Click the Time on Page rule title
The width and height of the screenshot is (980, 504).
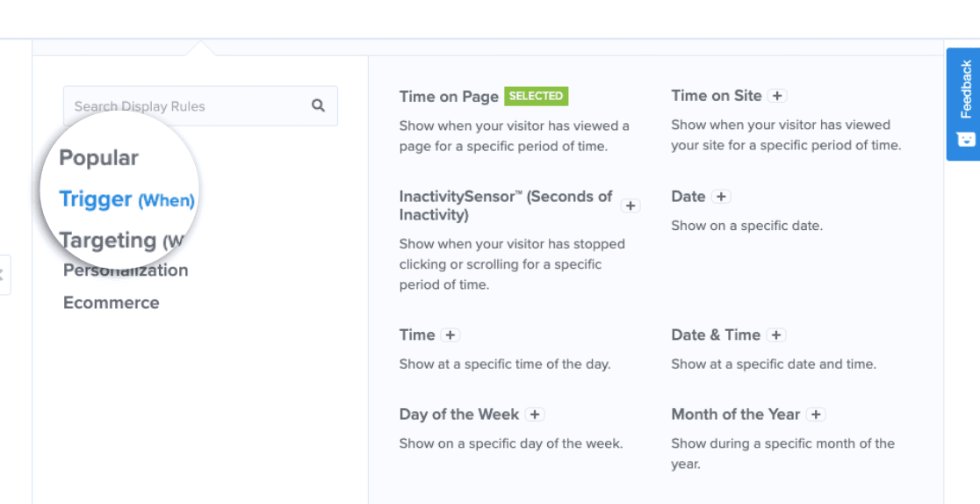449,97
